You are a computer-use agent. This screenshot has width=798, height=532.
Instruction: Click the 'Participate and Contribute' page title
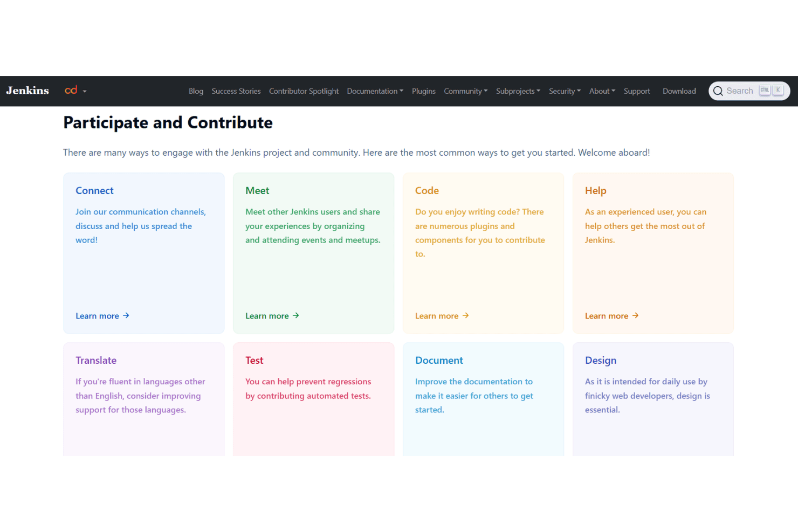(x=168, y=123)
